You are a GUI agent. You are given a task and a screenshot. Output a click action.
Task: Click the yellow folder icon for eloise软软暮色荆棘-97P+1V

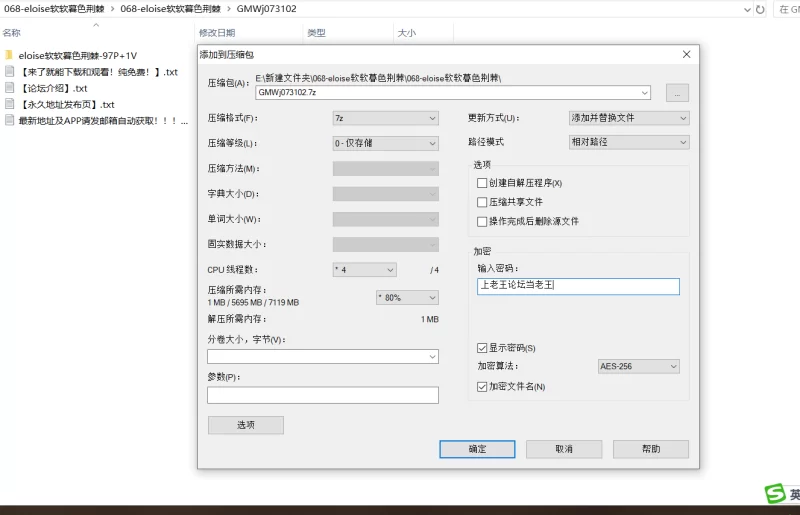click(9, 55)
